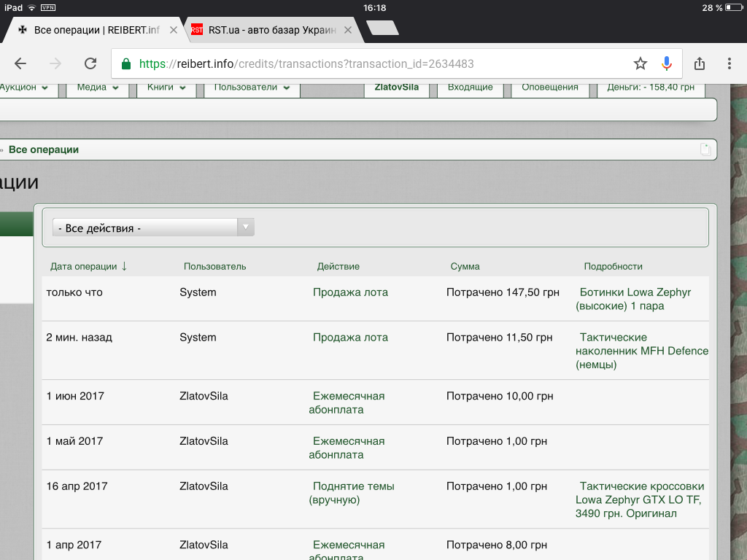Open the 'Книги' menu
The width and height of the screenshot is (747, 560).
pos(166,87)
